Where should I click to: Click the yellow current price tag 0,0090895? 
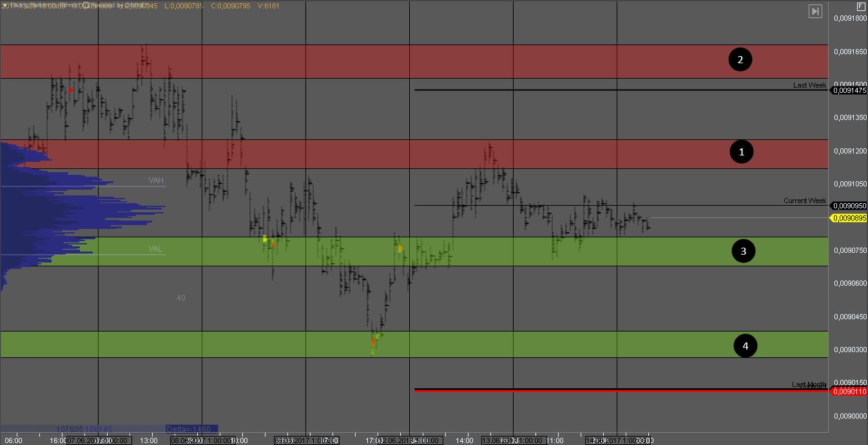[x=849, y=219]
